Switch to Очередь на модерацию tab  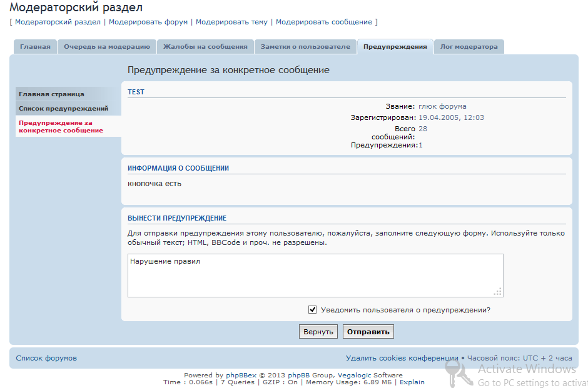pyautogui.click(x=106, y=47)
